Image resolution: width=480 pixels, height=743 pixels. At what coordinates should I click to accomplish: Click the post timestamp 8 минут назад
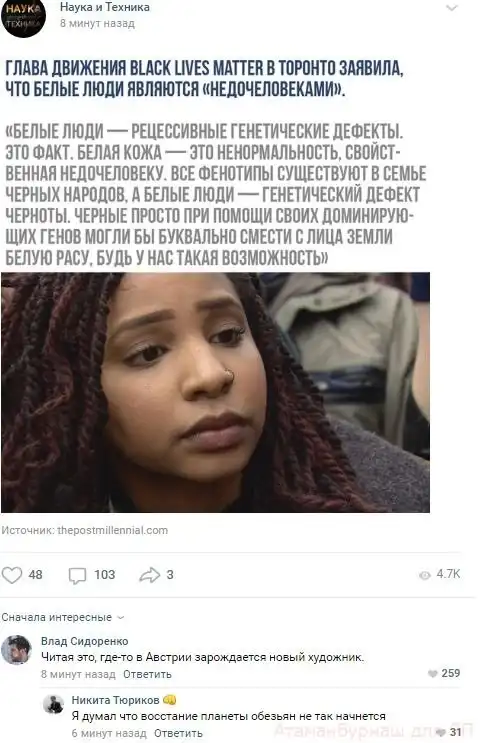97,23
